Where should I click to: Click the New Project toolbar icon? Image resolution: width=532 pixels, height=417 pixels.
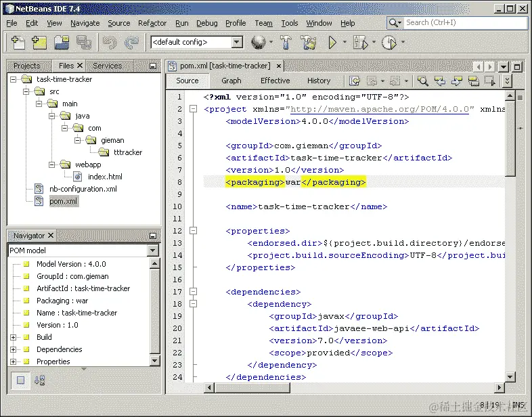(39, 43)
